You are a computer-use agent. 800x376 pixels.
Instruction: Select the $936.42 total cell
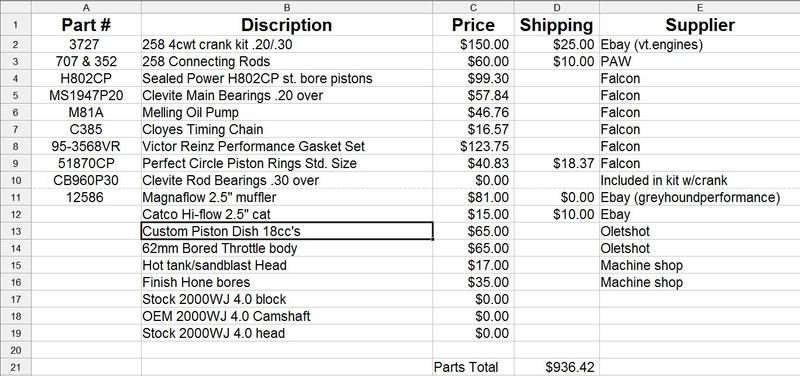coord(557,367)
